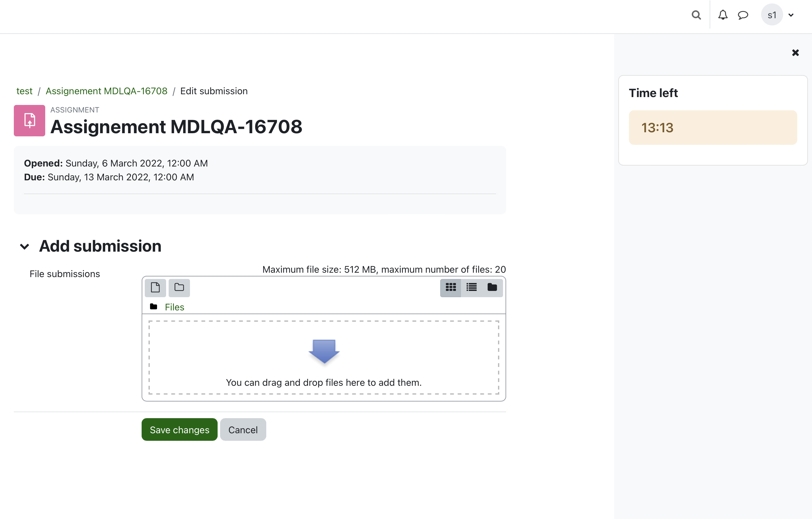The height and width of the screenshot is (519, 812).
Task: Click the drag and drop file area
Action: (324, 357)
